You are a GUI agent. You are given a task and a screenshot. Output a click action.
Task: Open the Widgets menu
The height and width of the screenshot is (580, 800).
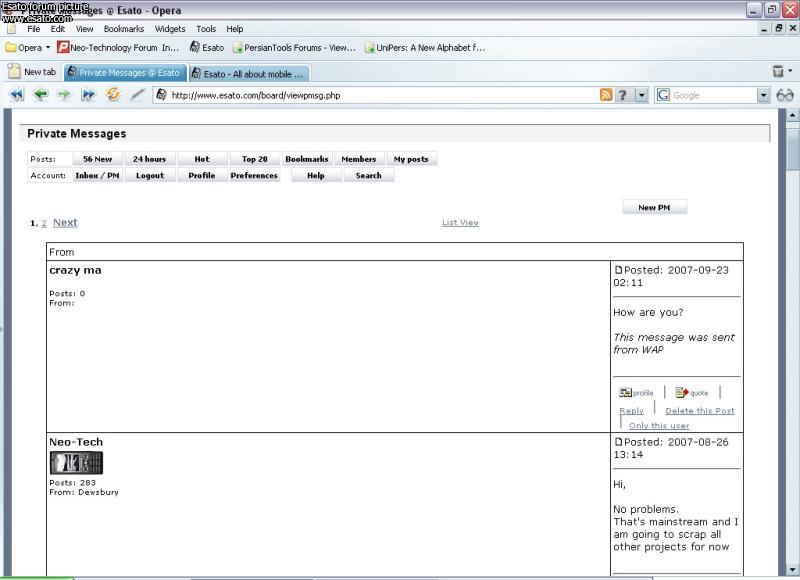point(170,29)
